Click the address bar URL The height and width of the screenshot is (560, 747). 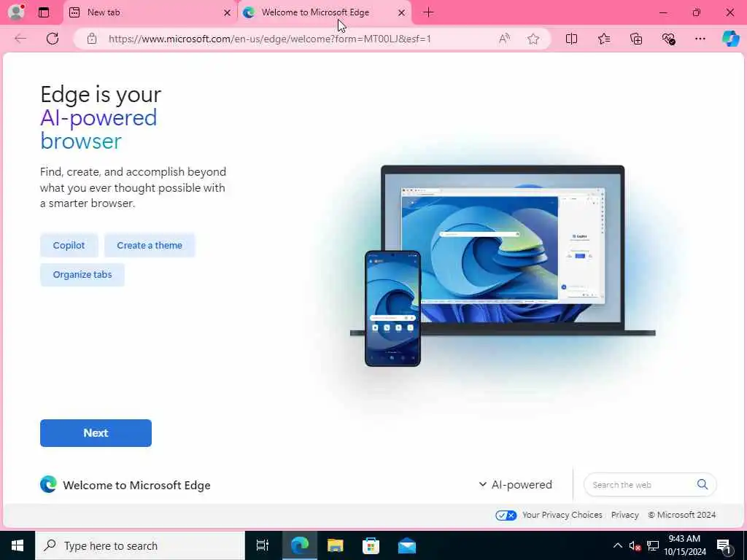coord(270,39)
